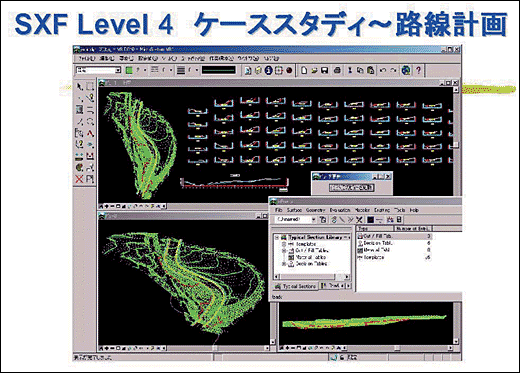Viewport: 520px width, 373px height.
Task: Click the Print icon in toolbar
Action: [x=337, y=70]
